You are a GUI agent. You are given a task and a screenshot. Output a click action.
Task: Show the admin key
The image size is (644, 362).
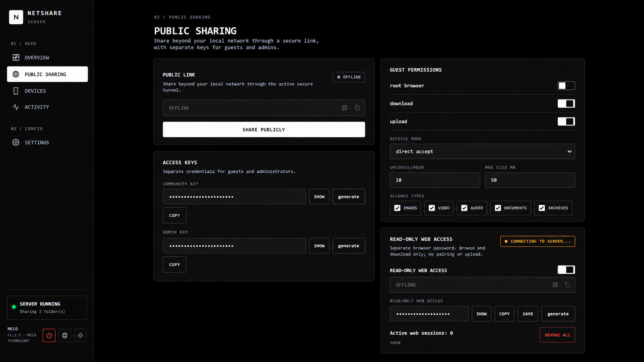319,246
